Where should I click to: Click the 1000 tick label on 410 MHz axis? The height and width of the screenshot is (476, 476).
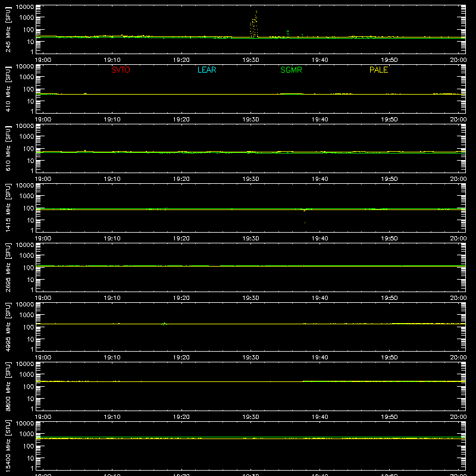(x=27, y=77)
